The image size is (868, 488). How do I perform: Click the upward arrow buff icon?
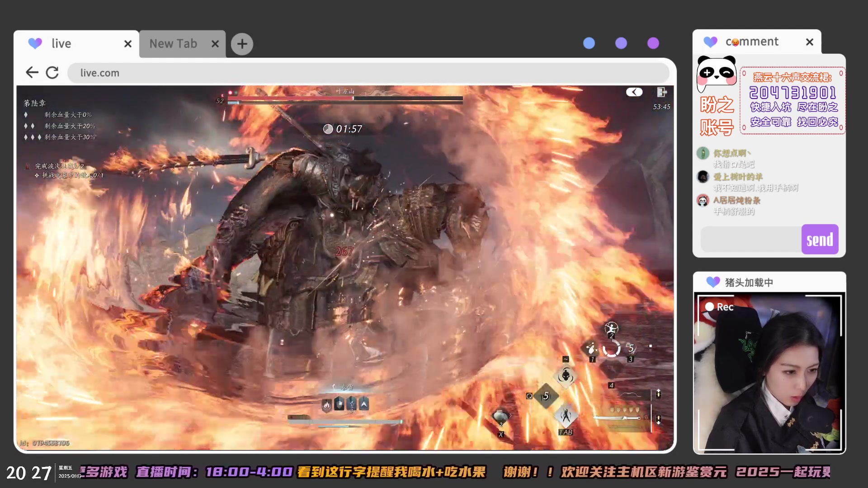coord(363,404)
